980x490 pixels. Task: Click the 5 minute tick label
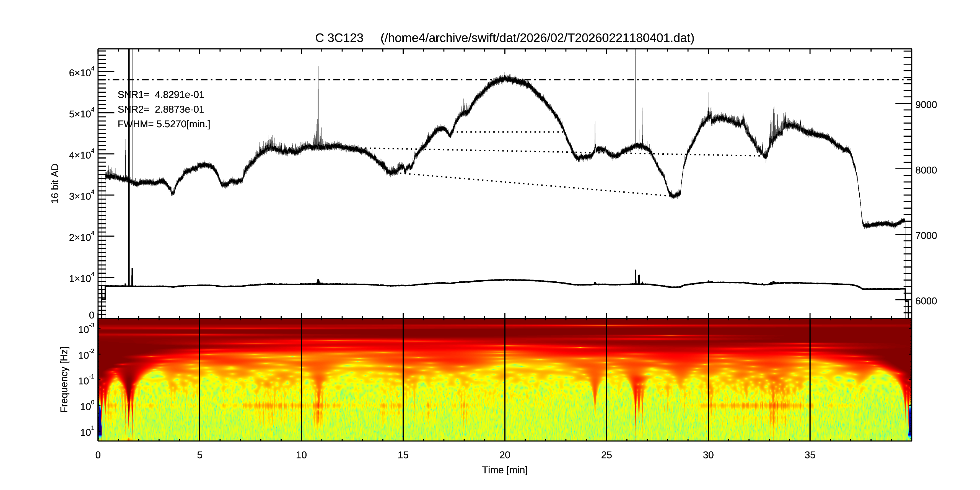[199, 455]
